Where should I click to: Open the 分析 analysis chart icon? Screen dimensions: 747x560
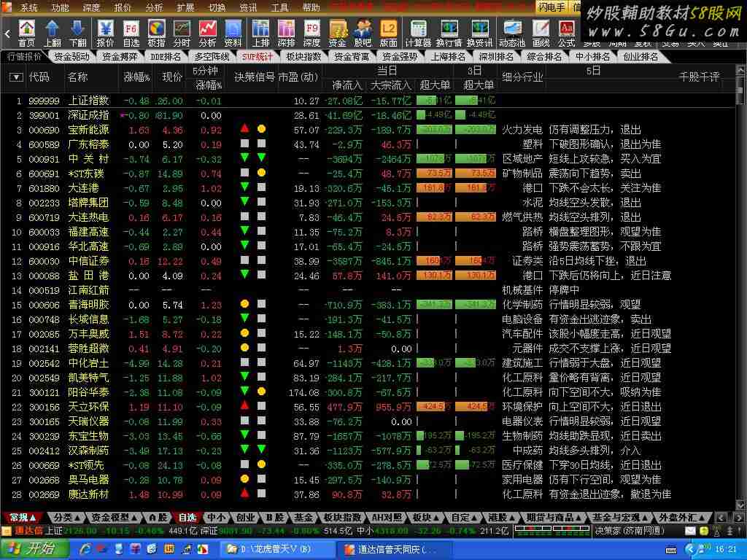point(207,34)
